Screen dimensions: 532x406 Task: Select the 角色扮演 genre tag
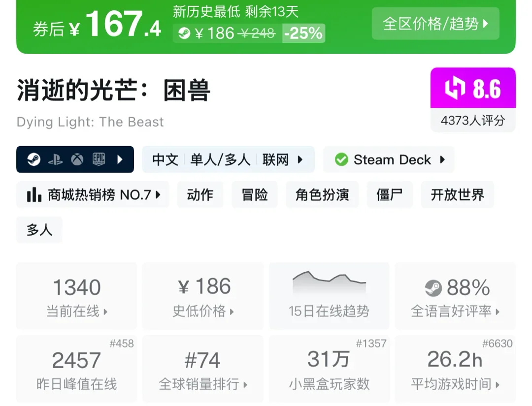point(322,194)
